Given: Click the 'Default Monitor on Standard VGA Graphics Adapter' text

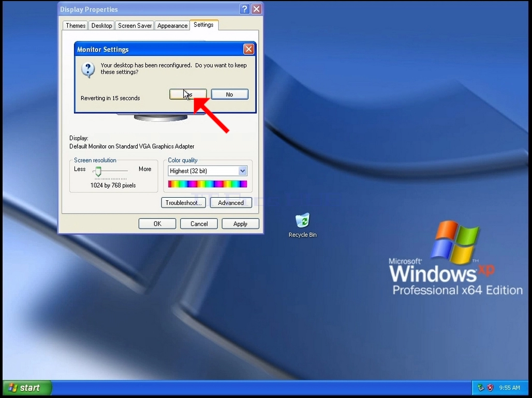Looking at the screenshot, I should coord(131,146).
